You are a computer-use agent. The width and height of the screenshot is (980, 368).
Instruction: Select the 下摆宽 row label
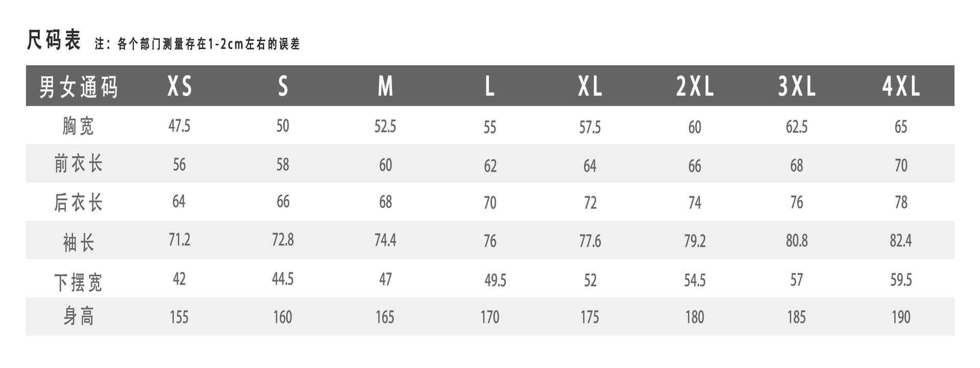tap(79, 282)
